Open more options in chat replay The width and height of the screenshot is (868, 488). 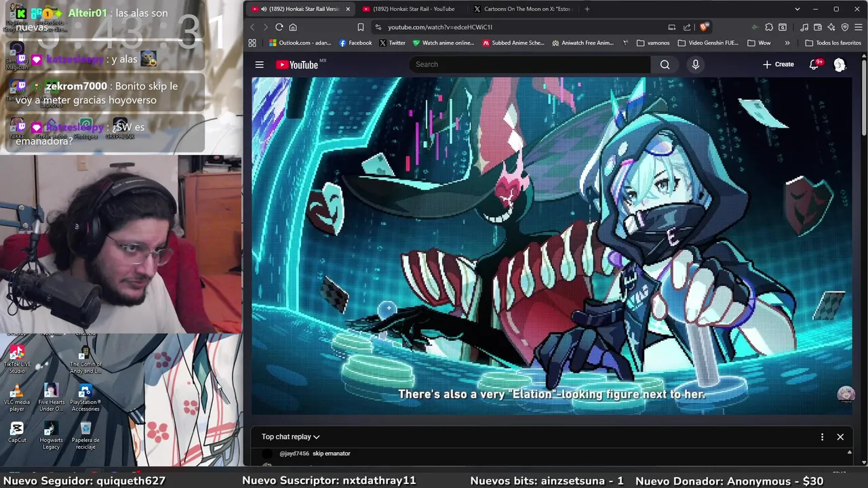point(822,437)
